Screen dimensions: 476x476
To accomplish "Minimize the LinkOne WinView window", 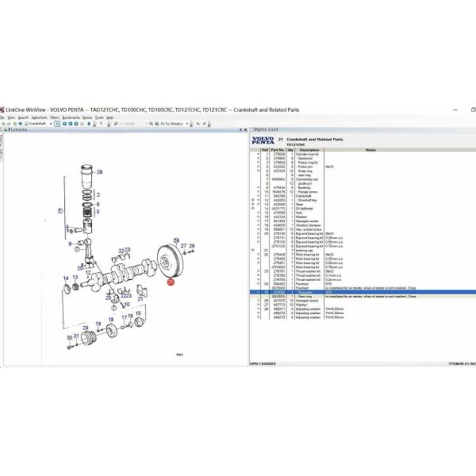I will (x=455, y=110).
